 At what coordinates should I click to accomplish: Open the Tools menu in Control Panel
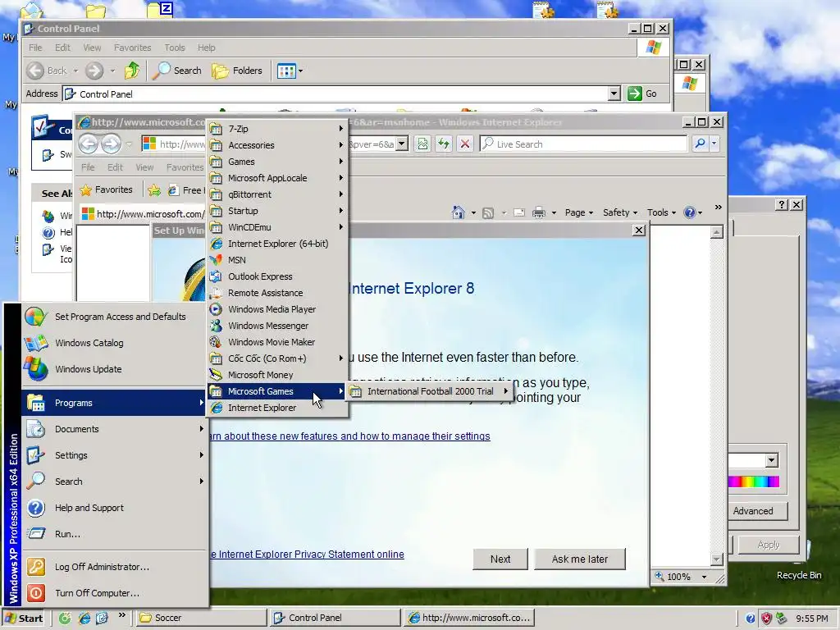coord(175,48)
